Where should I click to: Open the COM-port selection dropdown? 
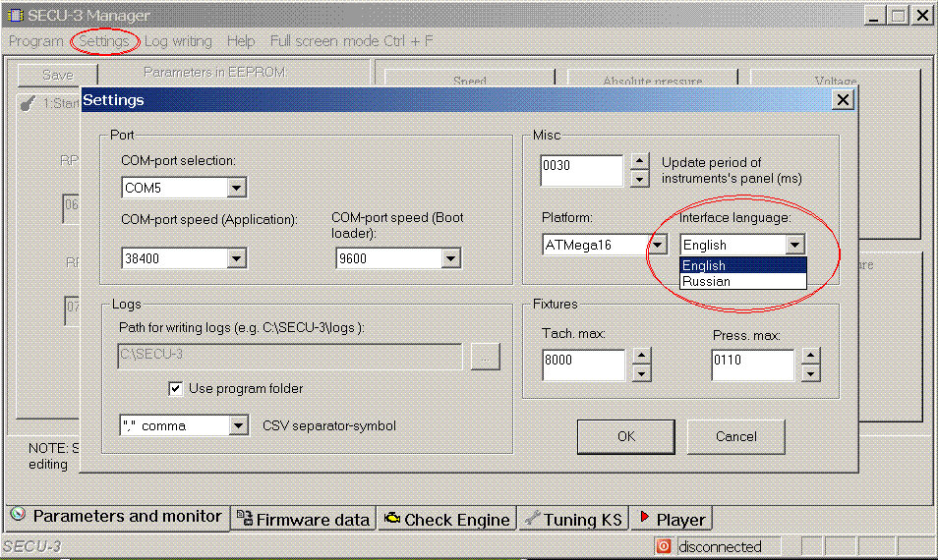point(236,188)
